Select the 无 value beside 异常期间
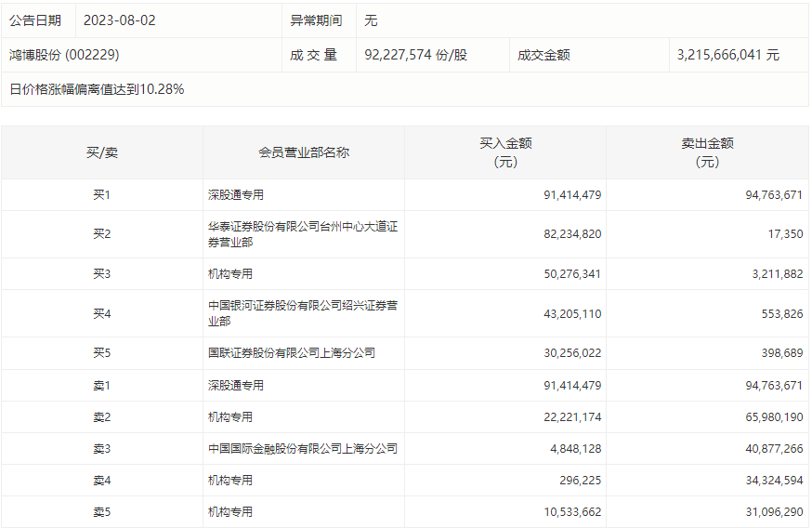Image resolution: width=812 pixels, height=528 pixels. point(371,20)
